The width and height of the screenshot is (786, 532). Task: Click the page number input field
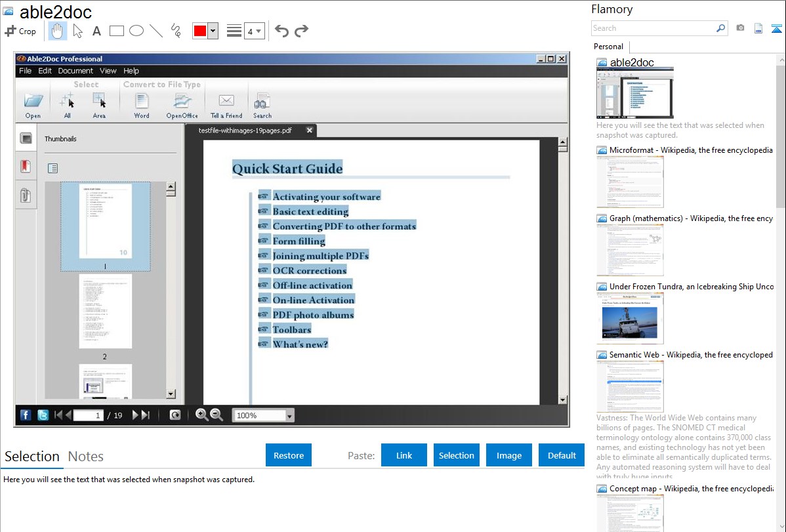88,415
